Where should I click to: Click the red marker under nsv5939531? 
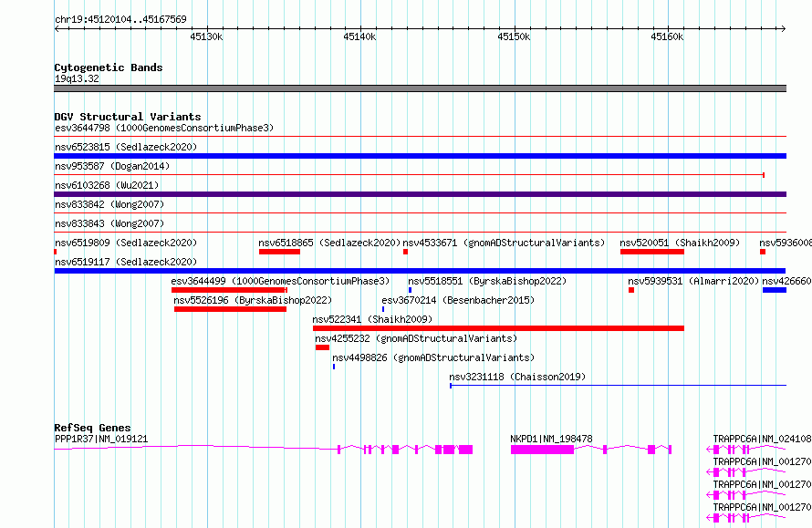[631, 290]
